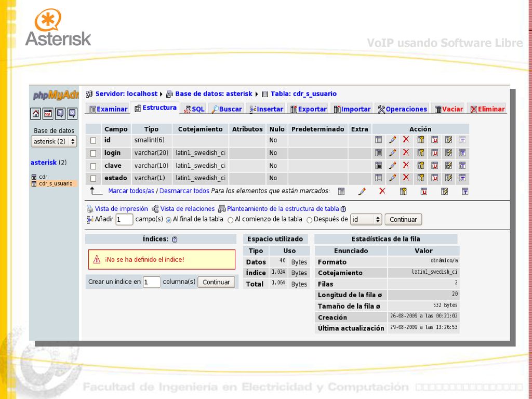Screen dimensions: 532x399
Task: Edit the estado field with the pencil icon
Action: tap(393, 178)
